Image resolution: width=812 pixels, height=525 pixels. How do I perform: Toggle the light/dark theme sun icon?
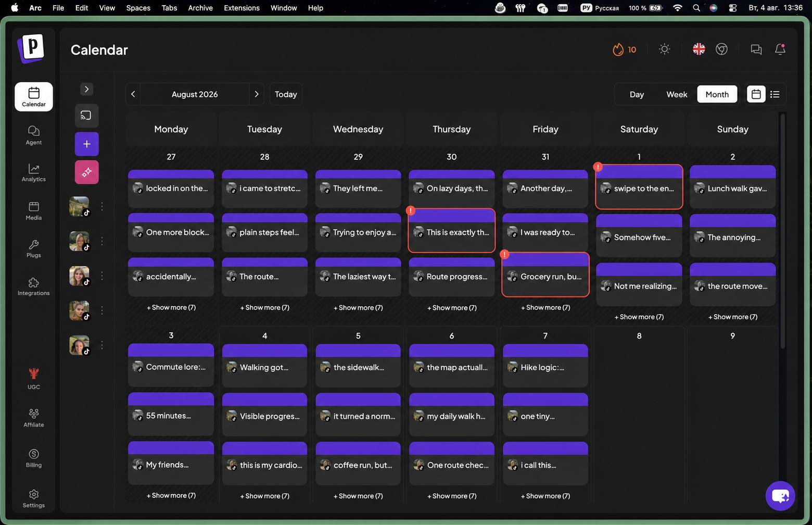pyautogui.click(x=664, y=49)
